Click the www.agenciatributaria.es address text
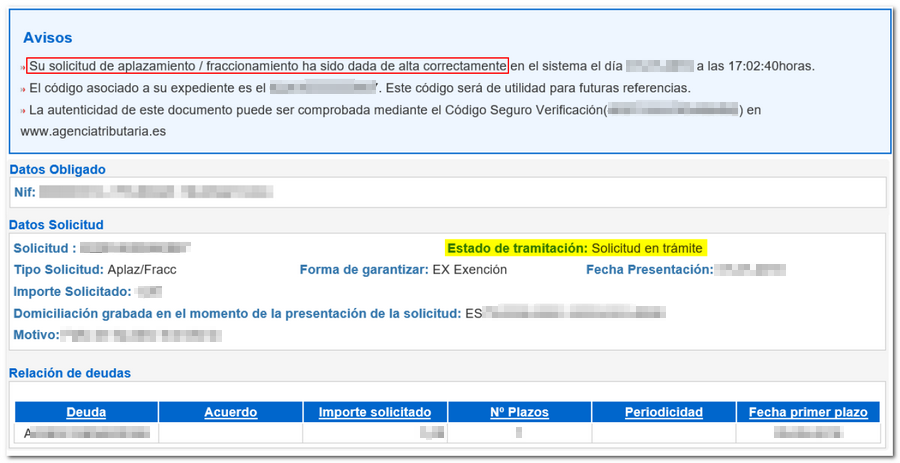The width and height of the screenshot is (900, 463). pyautogui.click(x=93, y=131)
